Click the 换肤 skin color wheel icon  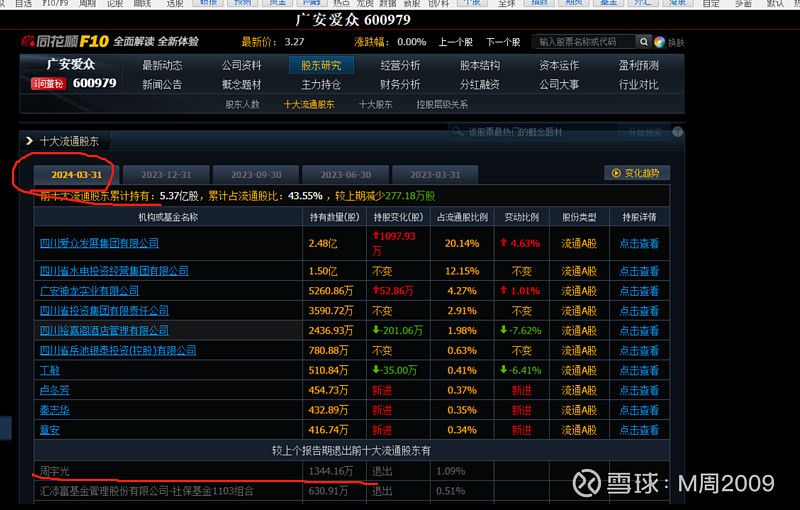tap(659, 42)
